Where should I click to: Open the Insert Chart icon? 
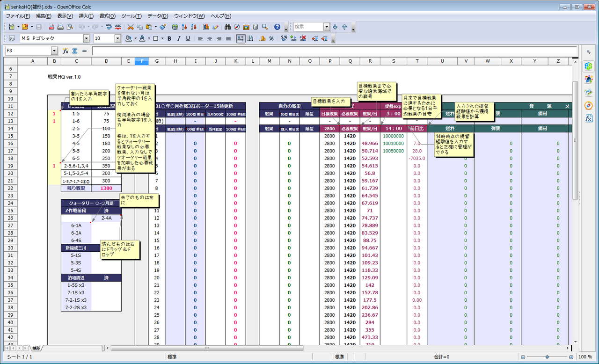(x=206, y=27)
